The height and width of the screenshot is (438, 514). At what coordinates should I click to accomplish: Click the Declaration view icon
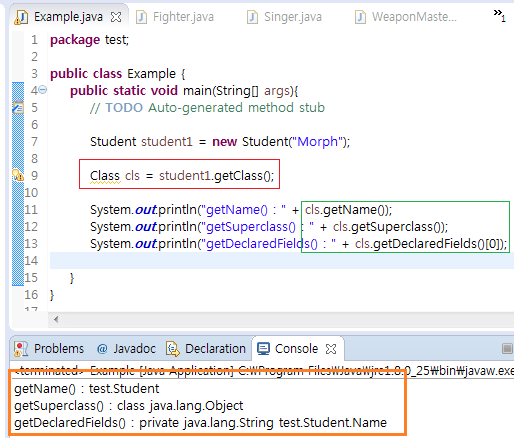[173, 349]
